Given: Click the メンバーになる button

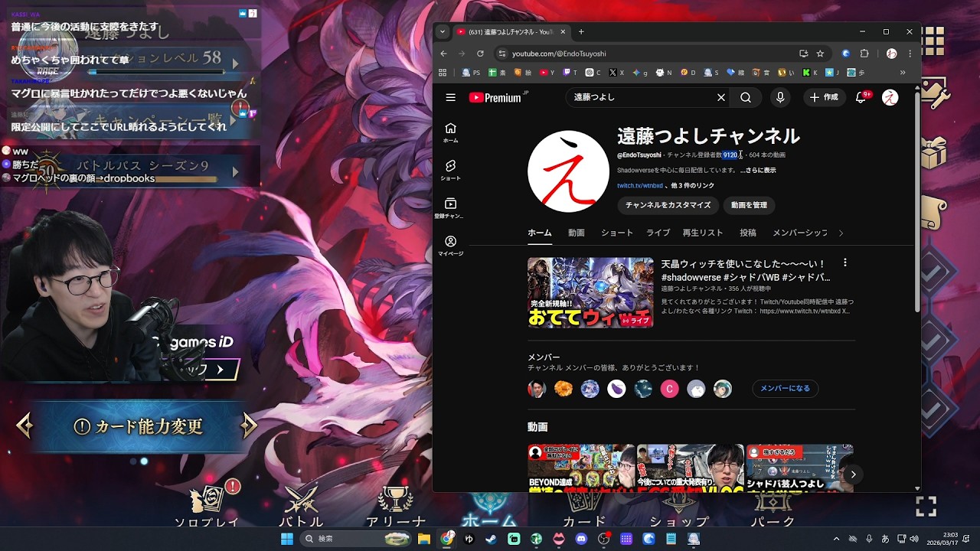Looking at the screenshot, I should pyautogui.click(x=785, y=389).
